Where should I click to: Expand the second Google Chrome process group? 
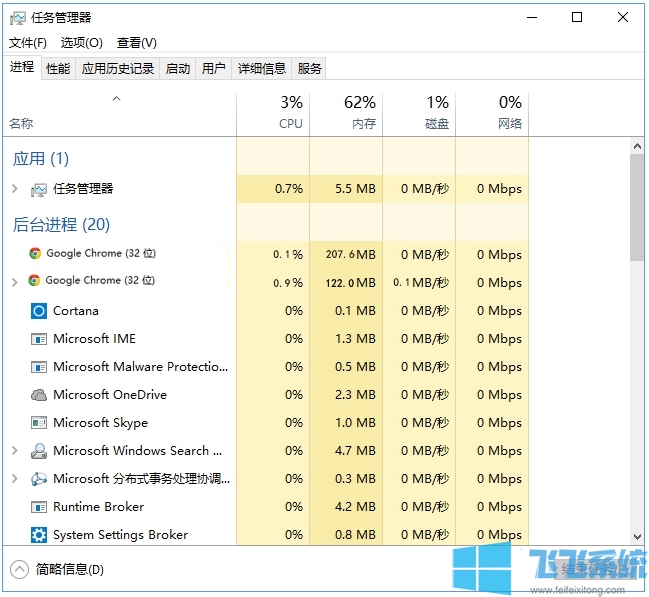point(14,282)
